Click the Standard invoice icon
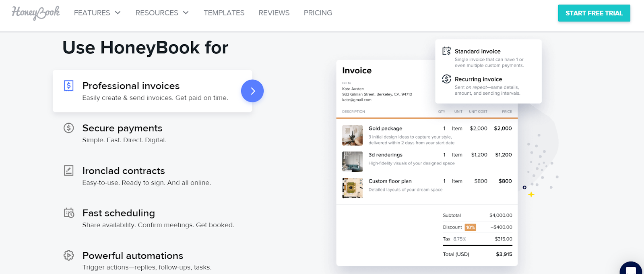 (446, 51)
